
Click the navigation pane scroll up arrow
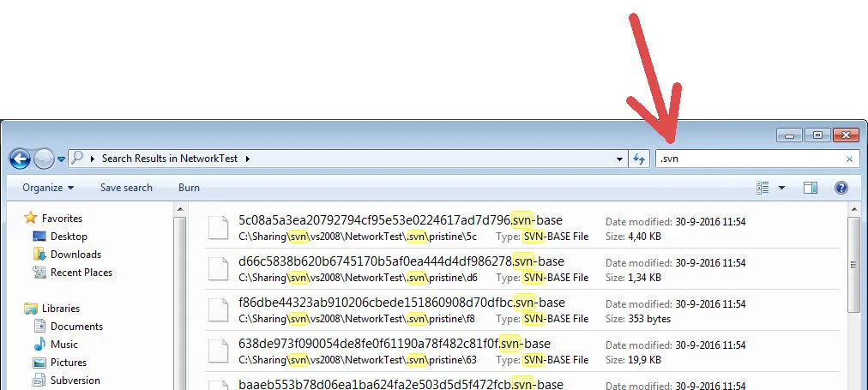[x=180, y=210]
